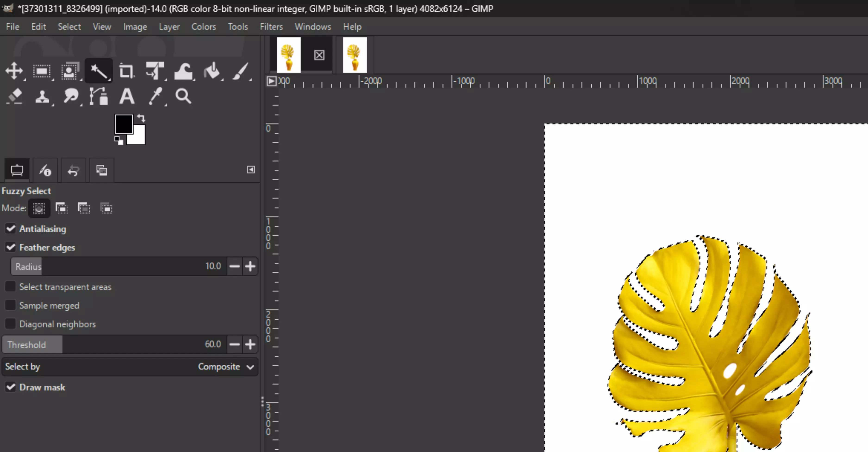Open the Bucket Fill tool
This screenshot has width=868, height=452.
pyautogui.click(x=213, y=71)
